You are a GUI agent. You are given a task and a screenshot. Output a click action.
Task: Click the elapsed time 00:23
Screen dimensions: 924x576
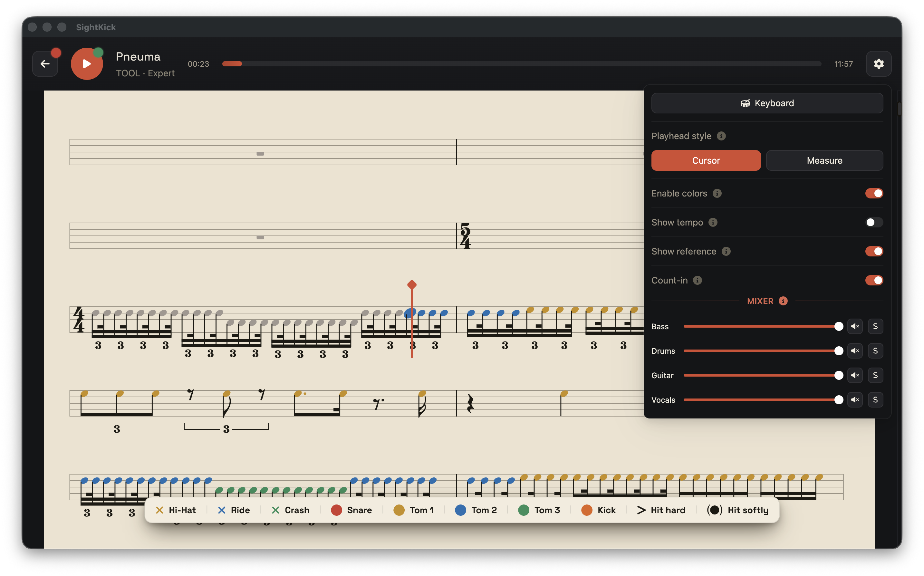tap(198, 64)
